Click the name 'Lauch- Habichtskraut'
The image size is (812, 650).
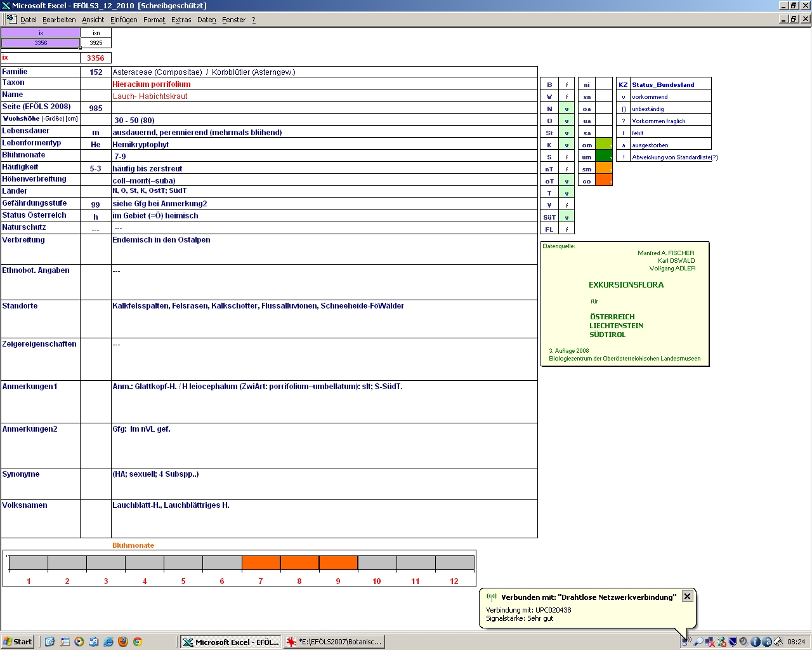tap(150, 96)
